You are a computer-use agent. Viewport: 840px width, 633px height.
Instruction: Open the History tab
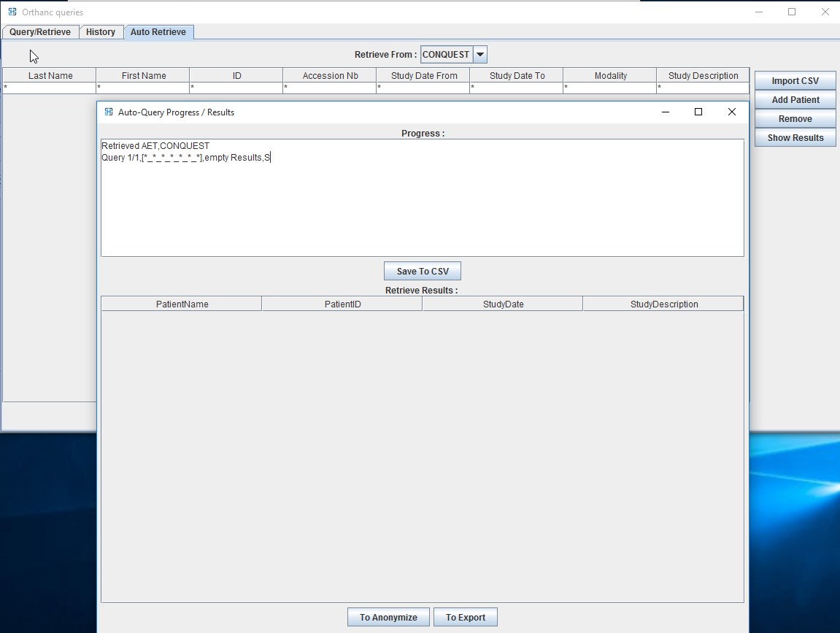click(101, 31)
